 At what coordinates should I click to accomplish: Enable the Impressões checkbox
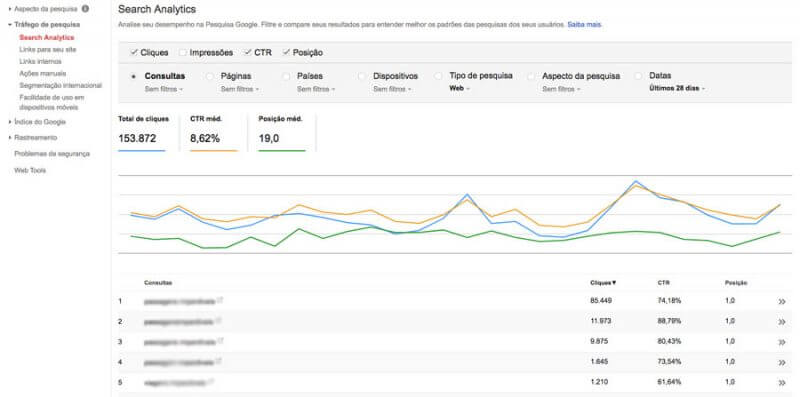(183, 53)
